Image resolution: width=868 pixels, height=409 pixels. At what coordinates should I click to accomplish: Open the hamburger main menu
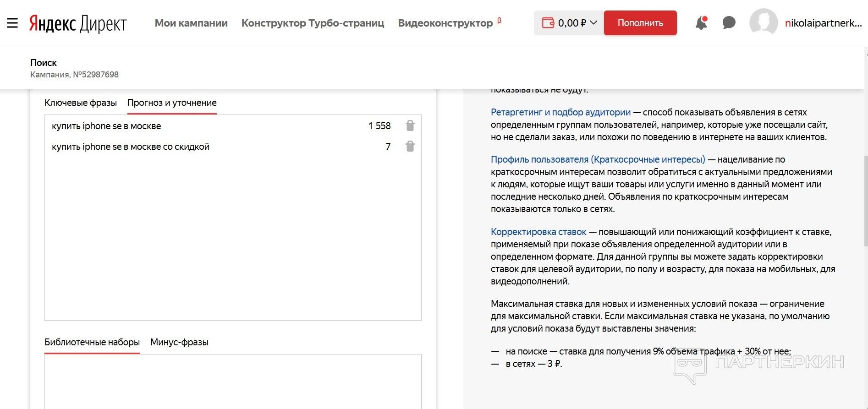(x=12, y=23)
